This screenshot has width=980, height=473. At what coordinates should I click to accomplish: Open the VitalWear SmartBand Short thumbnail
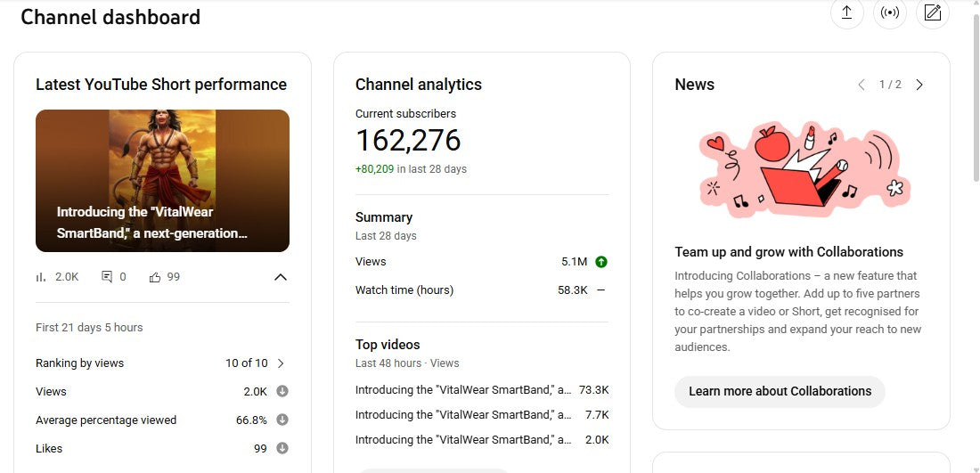(x=162, y=181)
